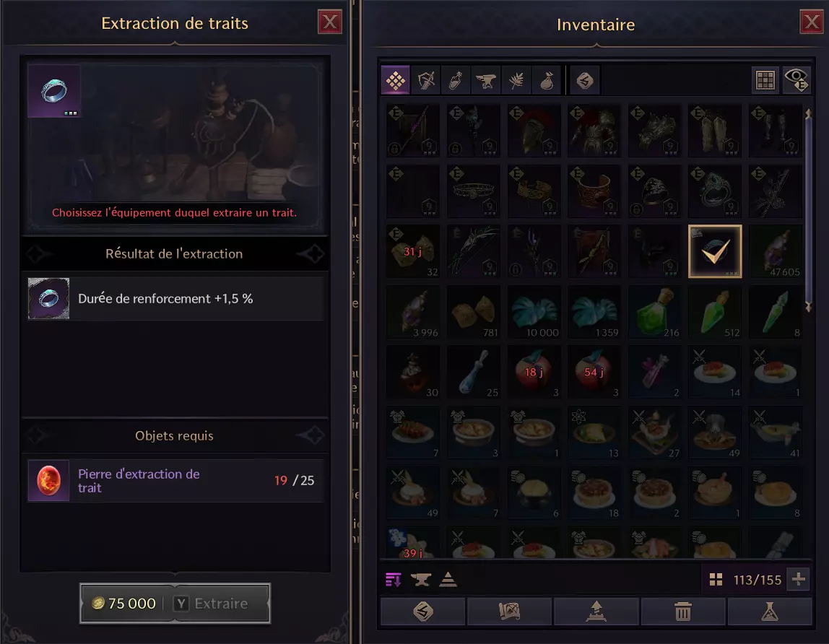
Task: Click the bottom map scroll button
Action: 510,612
